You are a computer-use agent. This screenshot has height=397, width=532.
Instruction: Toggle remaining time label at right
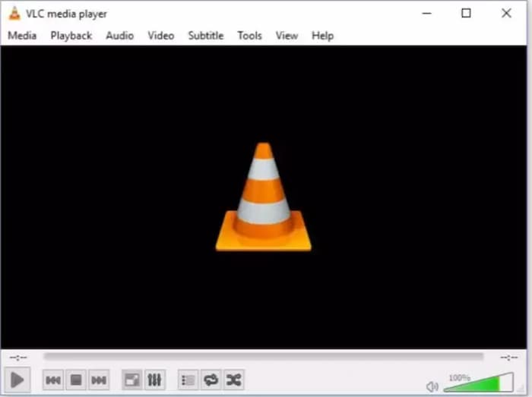tap(509, 358)
